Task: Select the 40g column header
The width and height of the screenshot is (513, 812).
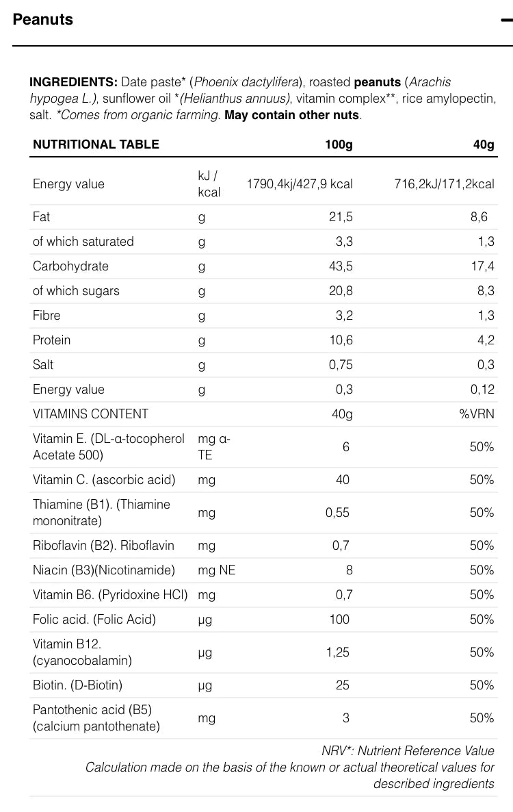Action: [x=484, y=144]
